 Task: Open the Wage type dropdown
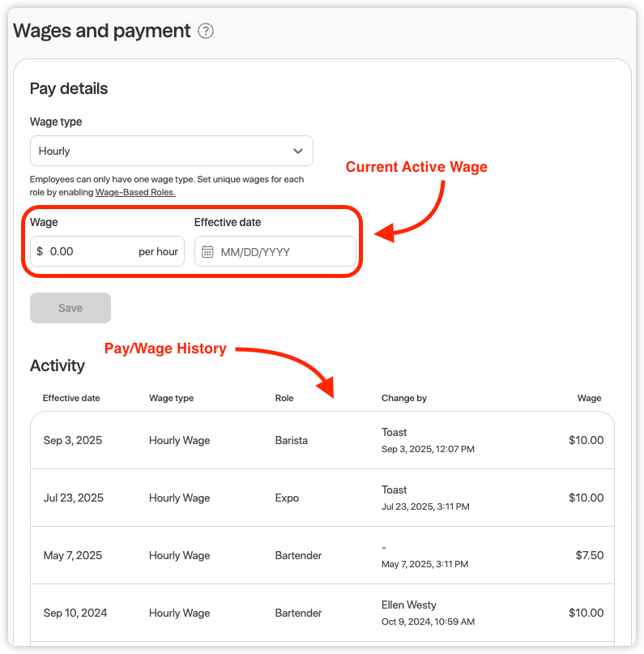pos(171,151)
